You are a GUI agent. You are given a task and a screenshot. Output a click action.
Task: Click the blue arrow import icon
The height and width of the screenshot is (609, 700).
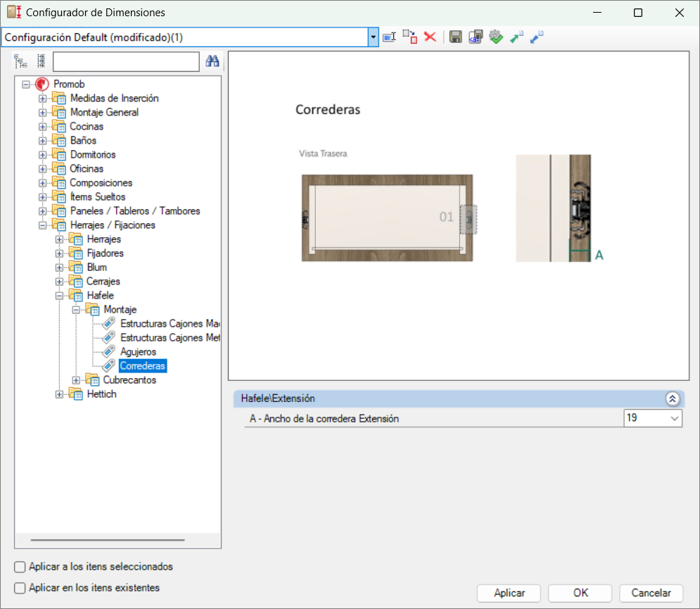[537, 37]
